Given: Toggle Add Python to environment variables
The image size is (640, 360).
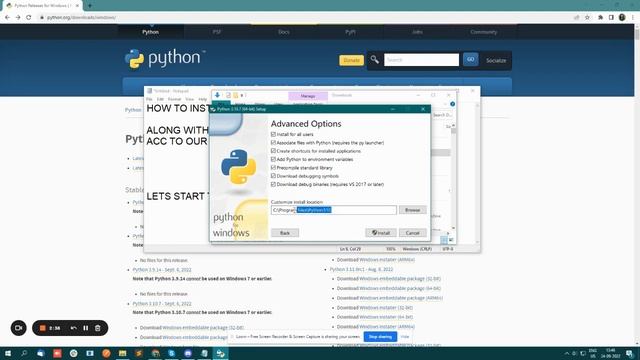Looking at the screenshot, I should 273,159.
